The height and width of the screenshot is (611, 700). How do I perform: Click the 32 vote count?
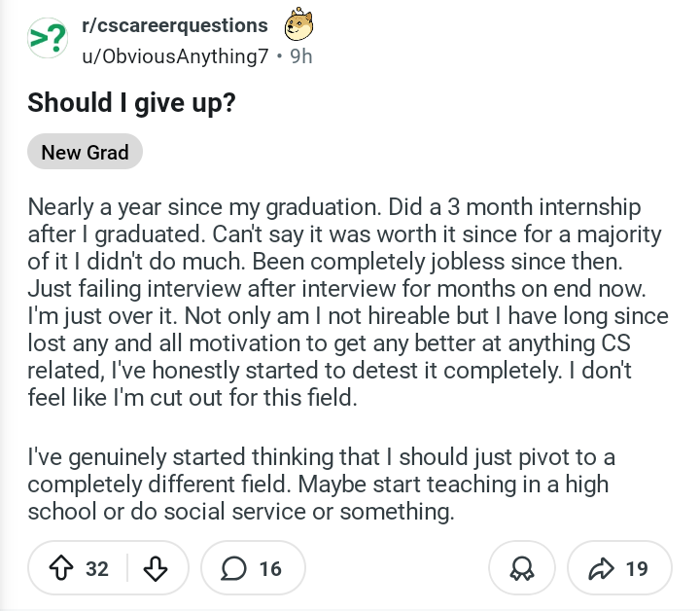click(x=97, y=568)
